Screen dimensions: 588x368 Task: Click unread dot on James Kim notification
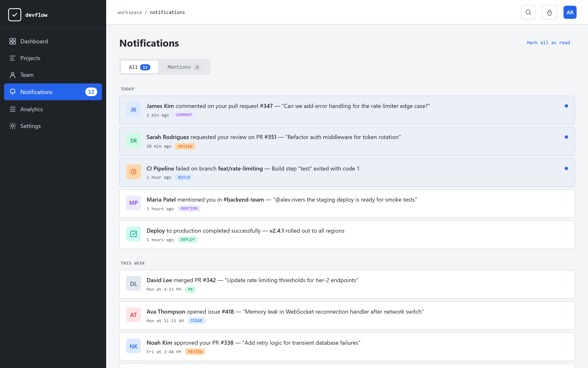[566, 106]
